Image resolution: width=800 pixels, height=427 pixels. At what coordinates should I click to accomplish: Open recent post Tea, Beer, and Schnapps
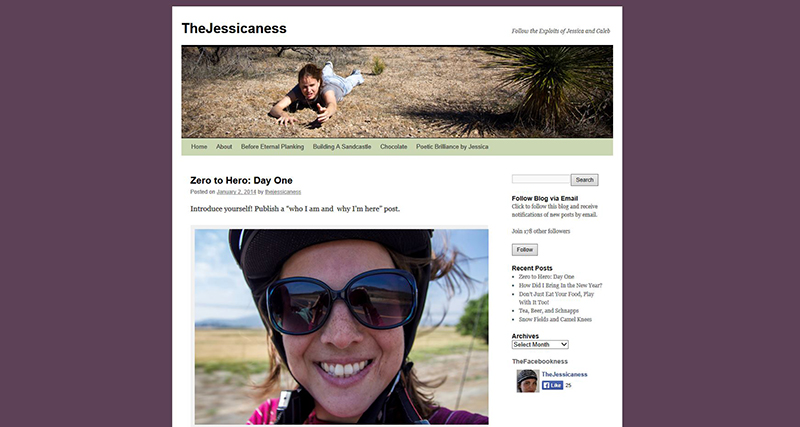click(548, 311)
